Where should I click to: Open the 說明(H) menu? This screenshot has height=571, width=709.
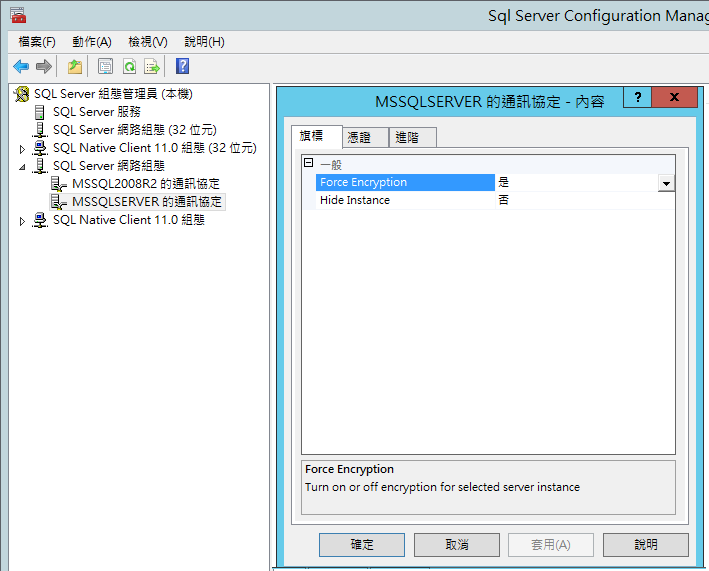pos(204,42)
